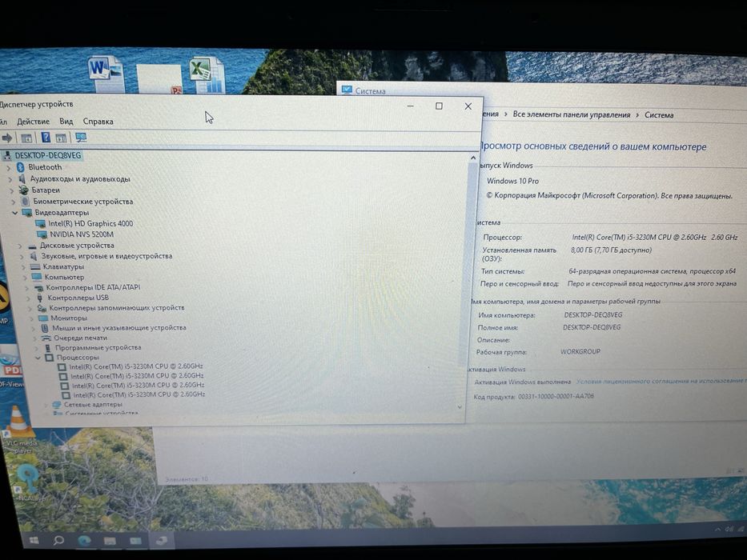
Task: Click the Очереди печати printer icon
Action: point(46,338)
